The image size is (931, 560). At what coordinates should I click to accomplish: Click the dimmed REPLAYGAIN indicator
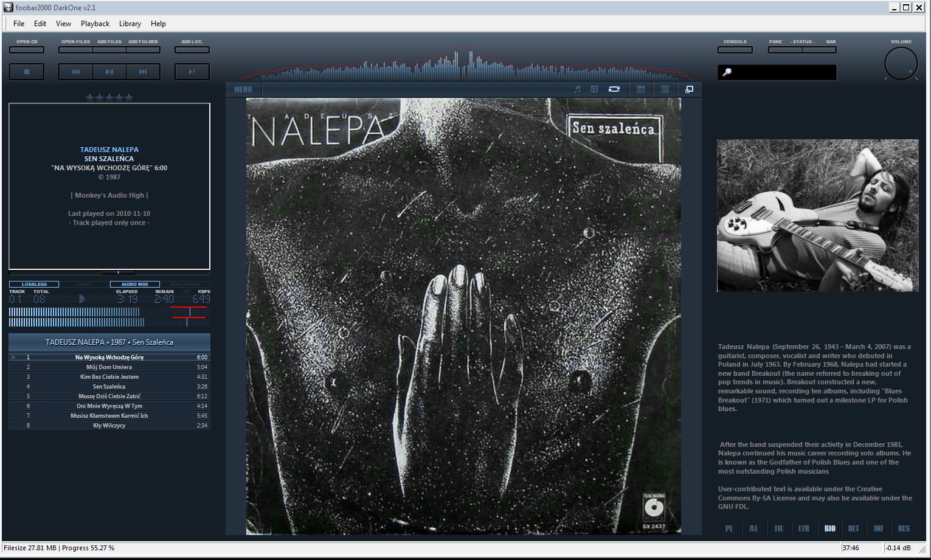point(185,284)
